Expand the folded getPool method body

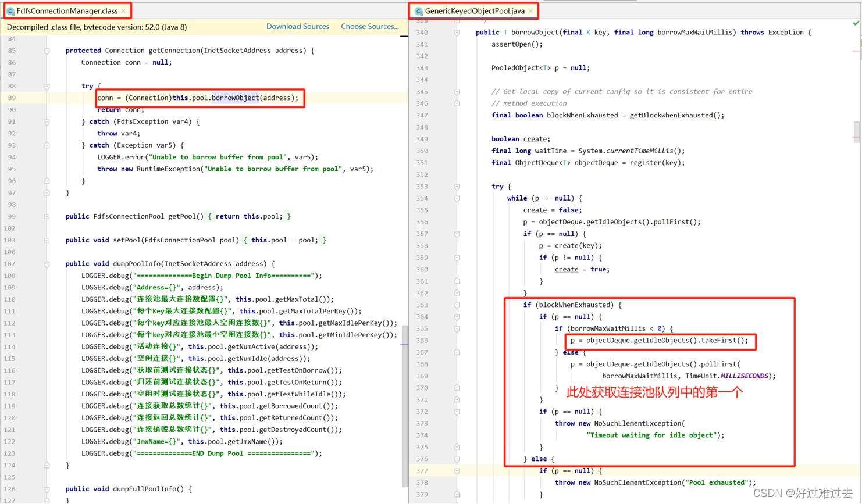click(x=47, y=216)
